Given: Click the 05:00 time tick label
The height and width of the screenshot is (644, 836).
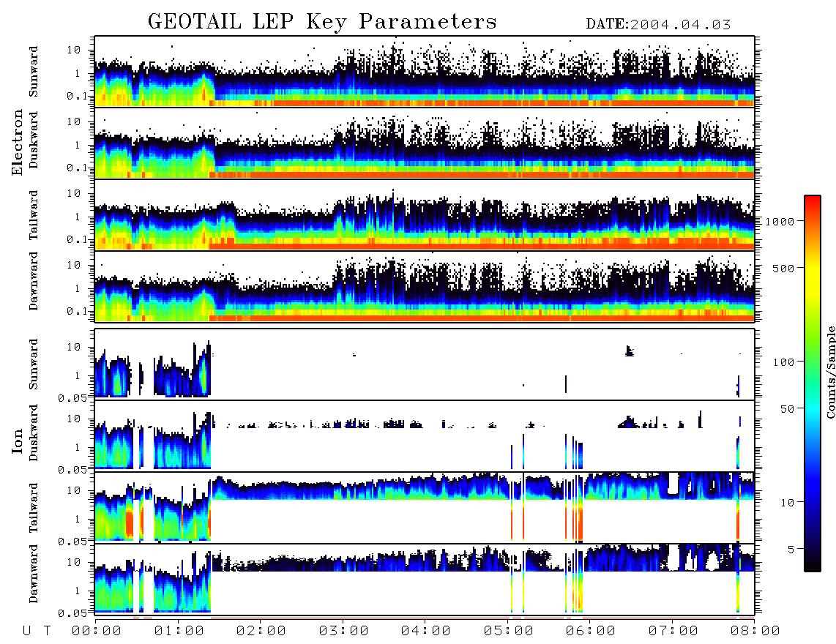Looking at the screenshot, I should click(x=509, y=631).
